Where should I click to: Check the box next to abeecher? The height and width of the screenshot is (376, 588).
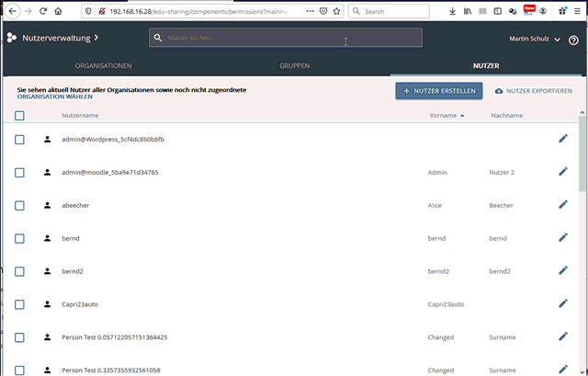(19, 205)
